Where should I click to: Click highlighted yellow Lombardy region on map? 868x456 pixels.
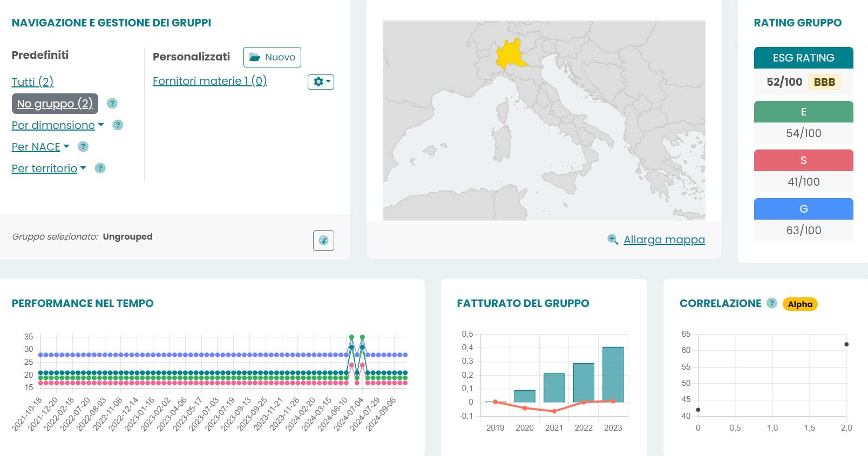click(x=510, y=55)
